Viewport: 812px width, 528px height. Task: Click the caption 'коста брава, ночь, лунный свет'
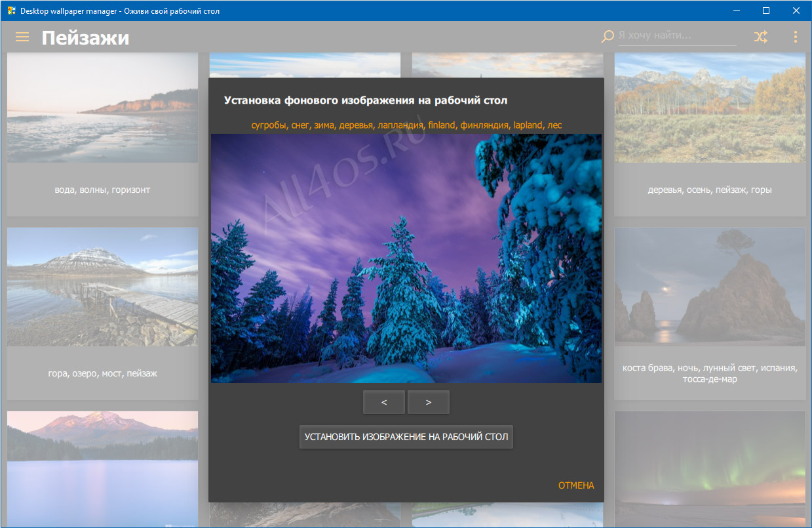pos(710,373)
